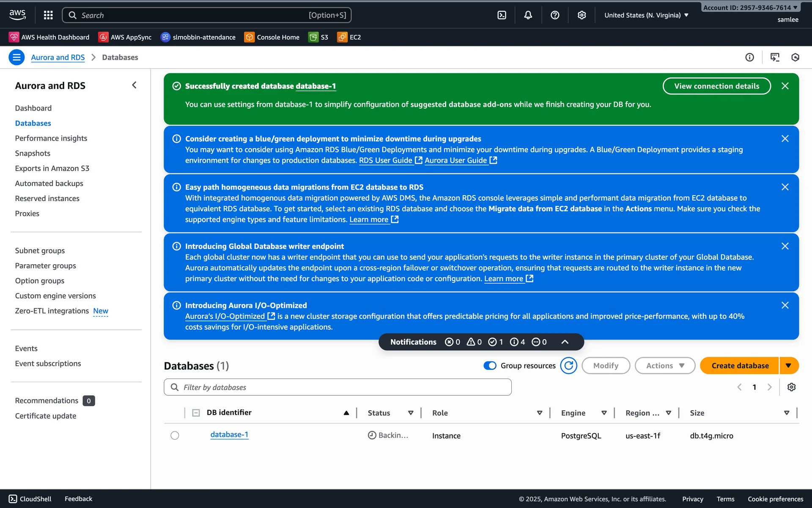The image size is (812, 508).
Task: Click the hamburger navigation menu icon
Action: pyautogui.click(x=16, y=57)
